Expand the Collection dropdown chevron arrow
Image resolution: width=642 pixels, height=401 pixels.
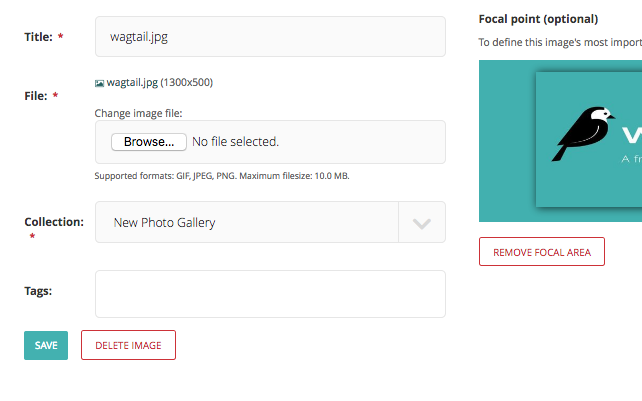[422, 223]
